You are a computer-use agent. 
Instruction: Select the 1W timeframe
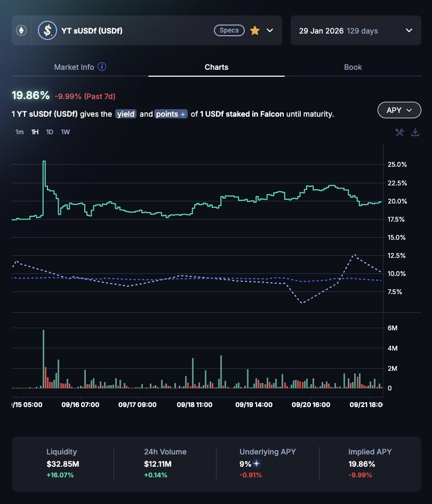pos(65,132)
